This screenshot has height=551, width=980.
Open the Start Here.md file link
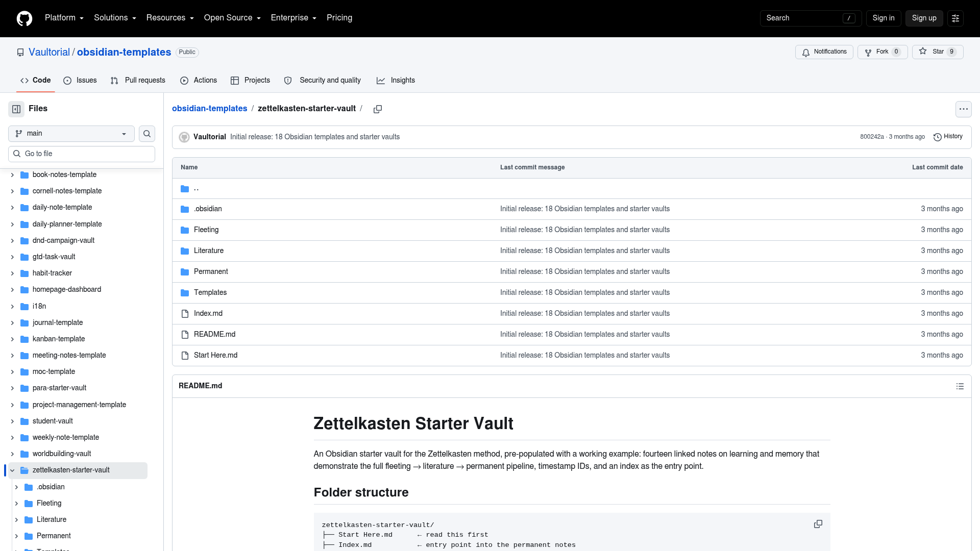[x=215, y=356]
